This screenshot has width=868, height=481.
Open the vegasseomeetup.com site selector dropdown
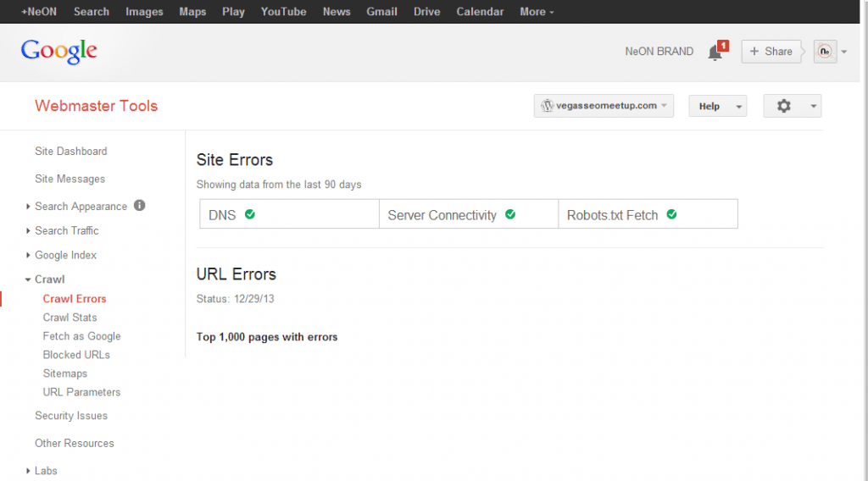[x=604, y=106]
